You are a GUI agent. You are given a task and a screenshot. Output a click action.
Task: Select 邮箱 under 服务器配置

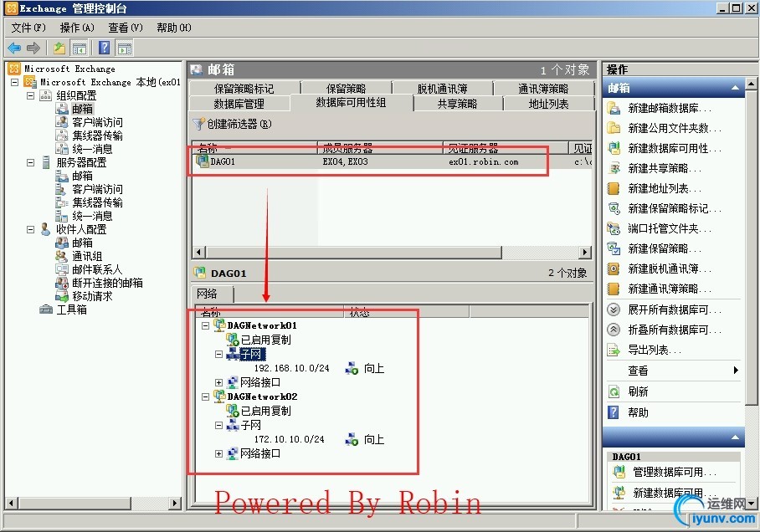[x=82, y=176]
